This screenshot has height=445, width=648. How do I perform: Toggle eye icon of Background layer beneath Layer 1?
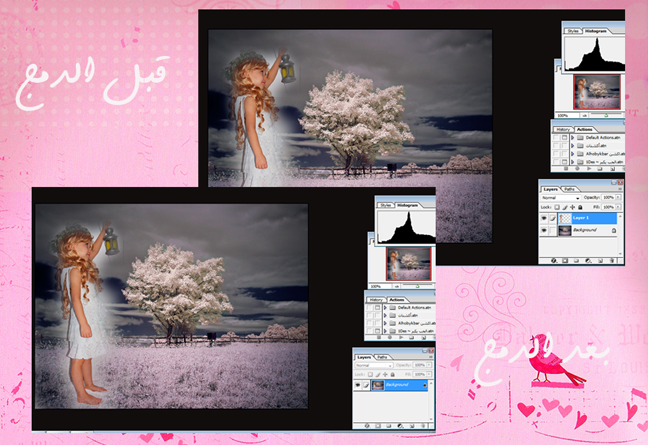[x=544, y=231]
